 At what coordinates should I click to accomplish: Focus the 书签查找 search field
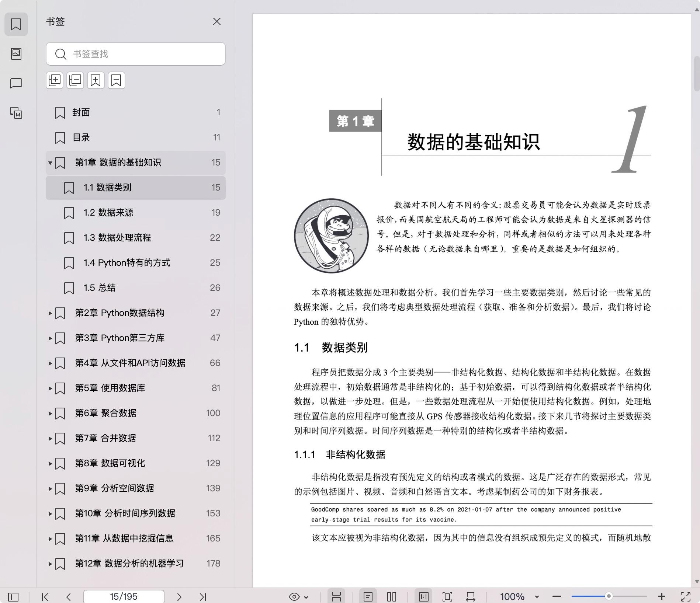pos(136,54)
